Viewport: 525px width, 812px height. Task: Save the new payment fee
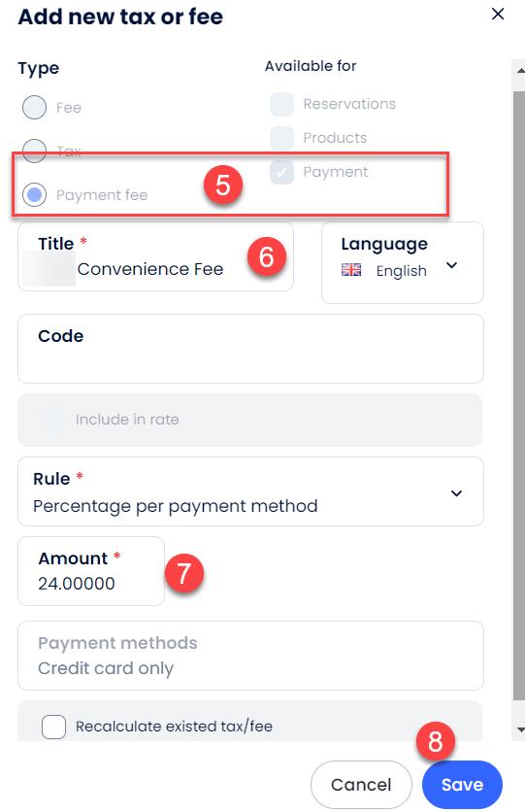tap(463, 785)
